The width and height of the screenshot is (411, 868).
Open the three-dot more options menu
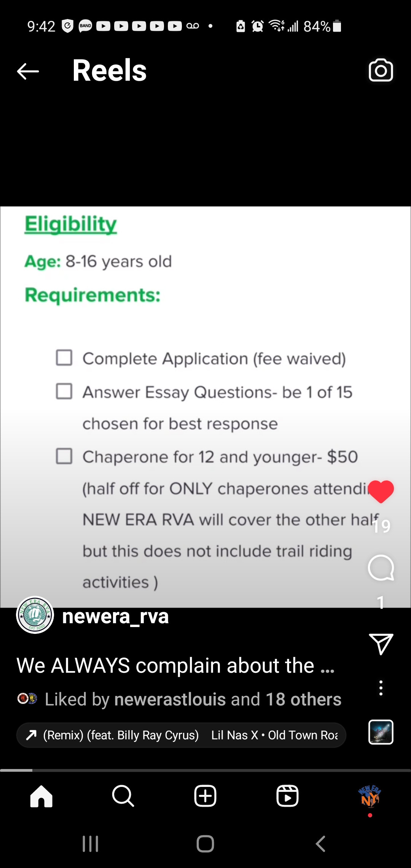(381, 688)
